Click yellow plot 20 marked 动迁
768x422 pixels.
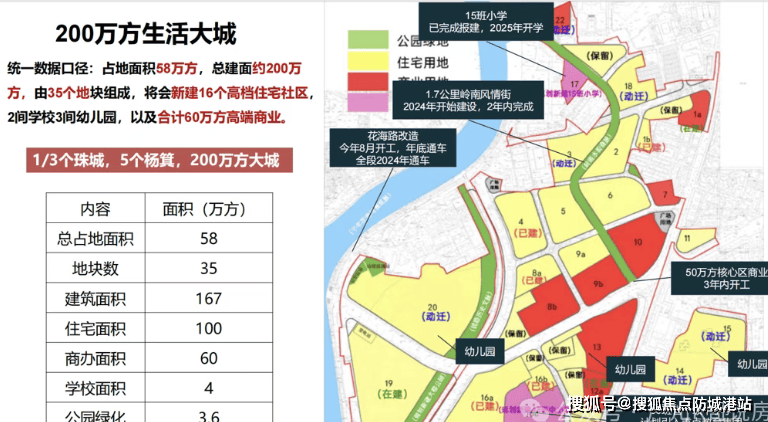[432, 312]
